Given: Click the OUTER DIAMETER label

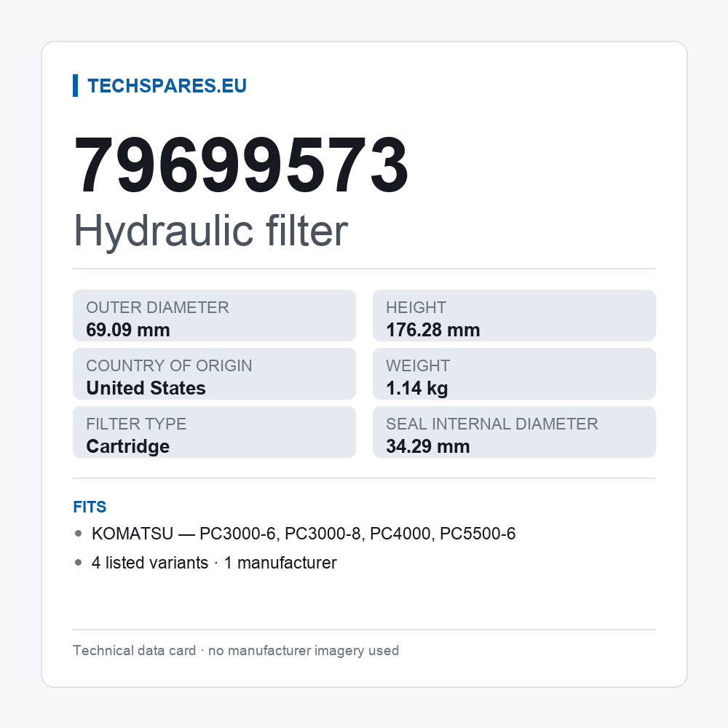Looking at the screenshot, I should pyautogui.click(x=157, y=307).
